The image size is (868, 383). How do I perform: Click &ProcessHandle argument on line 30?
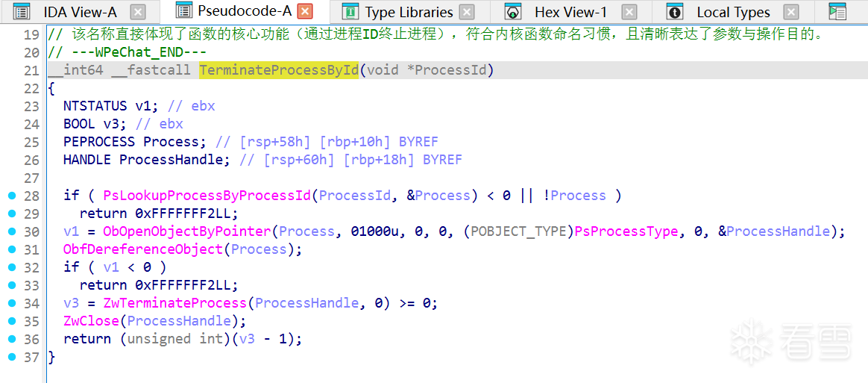click(775, 231)
